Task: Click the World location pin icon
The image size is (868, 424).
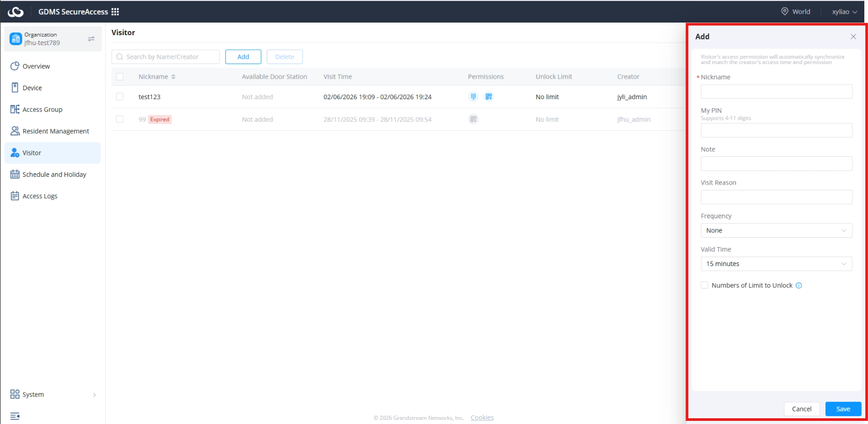Action: click(x=785, y=11)
